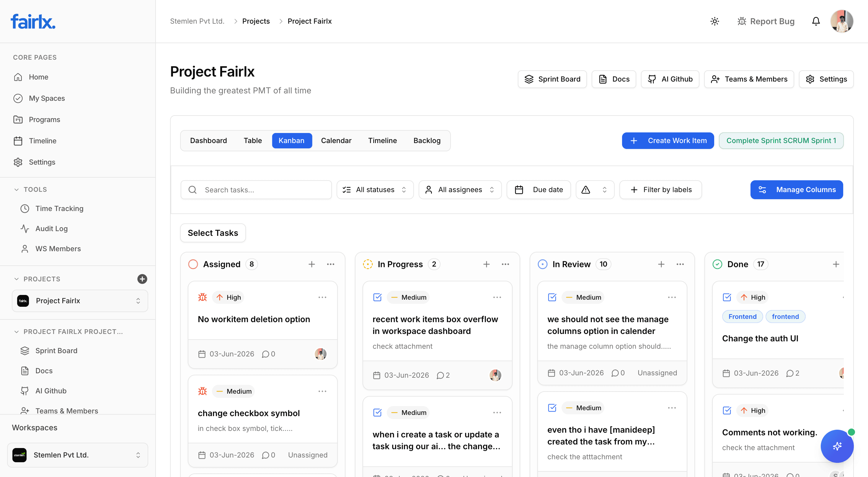Open the AI assistant floating button
The height and width of the screenshot is (477, 868).
click(x=837, y=446)
